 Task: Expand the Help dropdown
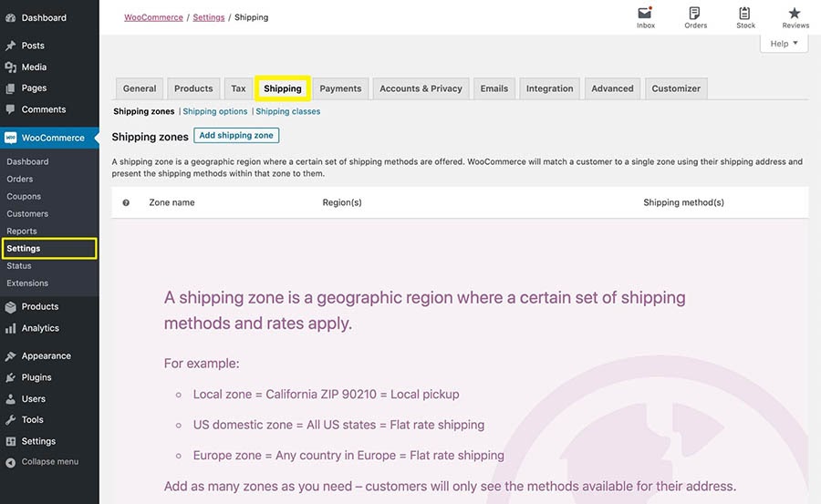784,44
